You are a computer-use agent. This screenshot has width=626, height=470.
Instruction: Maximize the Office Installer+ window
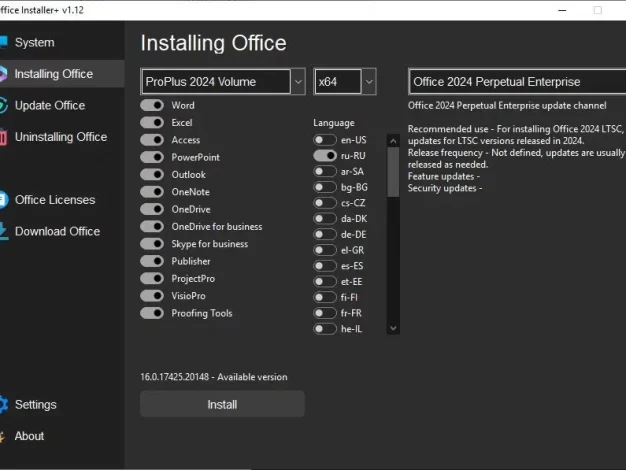(x=598, y=10)
